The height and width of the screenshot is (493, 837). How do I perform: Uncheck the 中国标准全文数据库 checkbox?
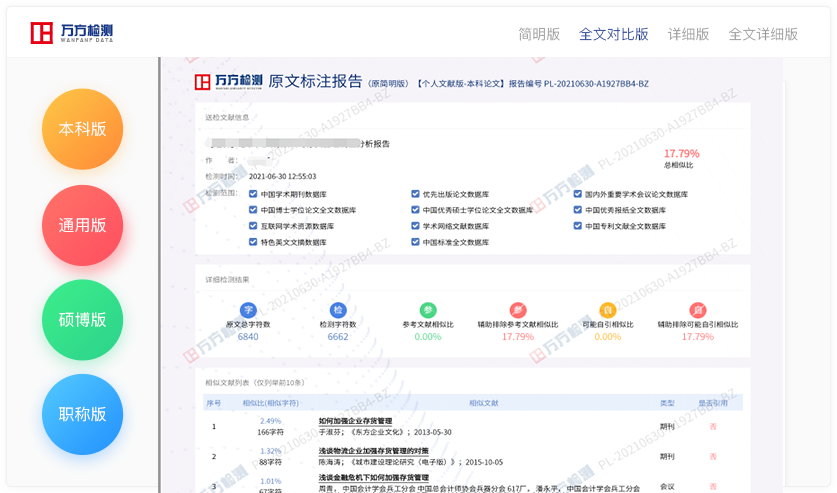click(415, 242)
